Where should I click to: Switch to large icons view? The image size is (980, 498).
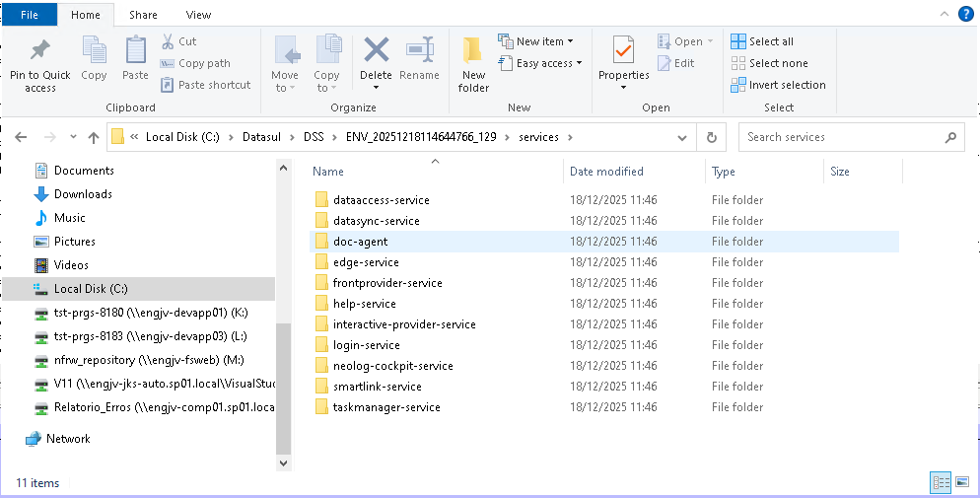959,482
